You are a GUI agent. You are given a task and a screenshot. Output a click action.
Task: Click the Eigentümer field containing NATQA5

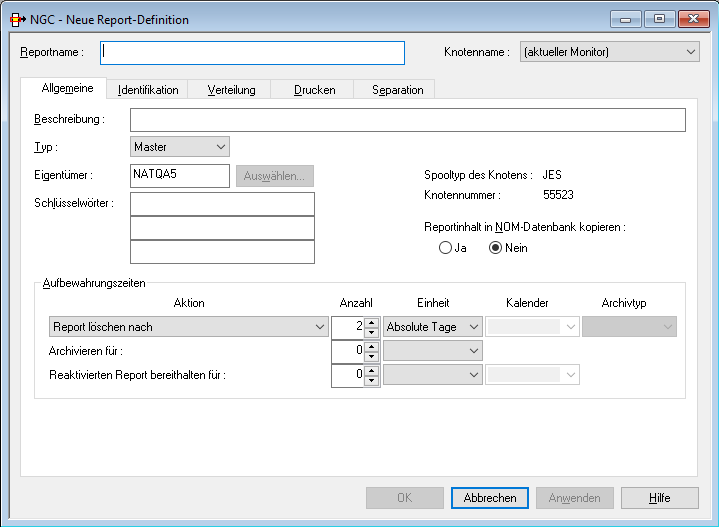coord(180,176)
